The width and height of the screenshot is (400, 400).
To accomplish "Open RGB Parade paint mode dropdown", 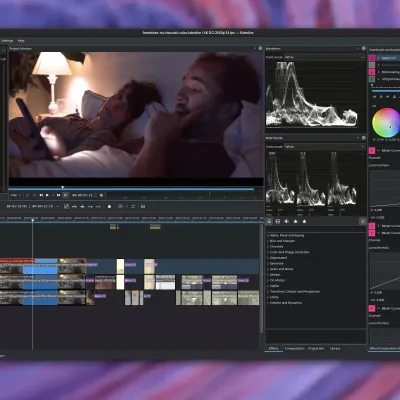I will pos(324,147).
